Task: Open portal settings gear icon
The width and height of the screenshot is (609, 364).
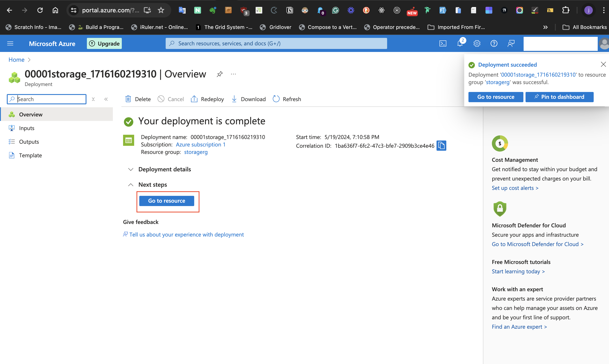Action: click(x=477, y=43)
